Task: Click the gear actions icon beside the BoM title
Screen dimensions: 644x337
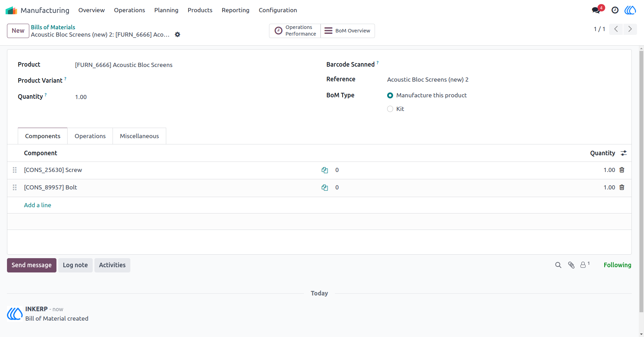Action: click(x=177, y=35)
